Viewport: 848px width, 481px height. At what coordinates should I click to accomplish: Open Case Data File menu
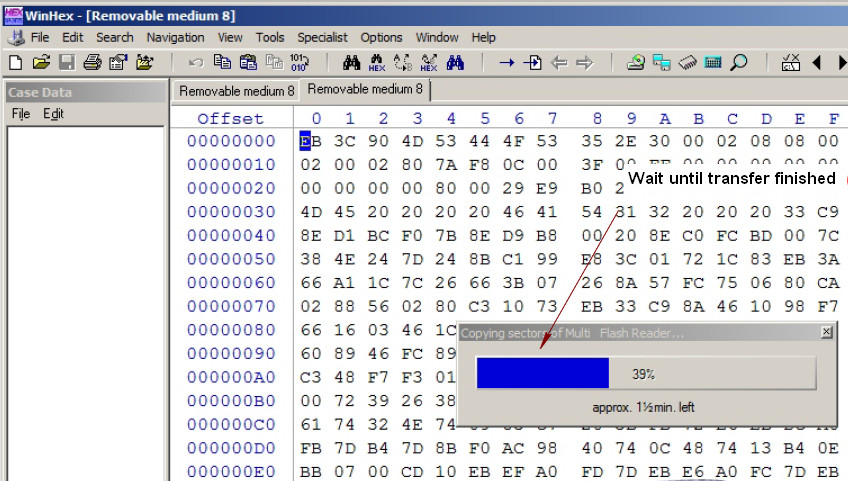tap(21, 114)
